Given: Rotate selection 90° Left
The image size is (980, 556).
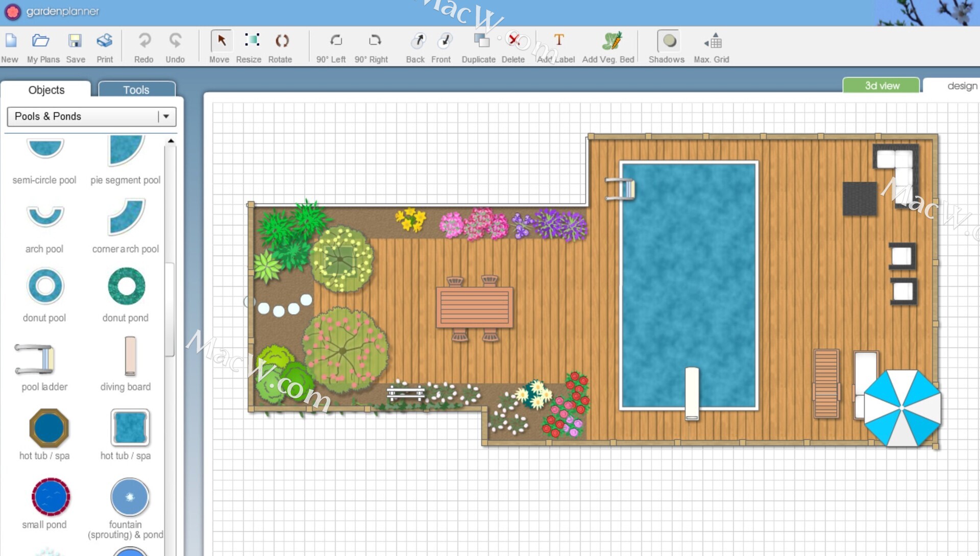Looking at the screenshot, I should [335, 41].
